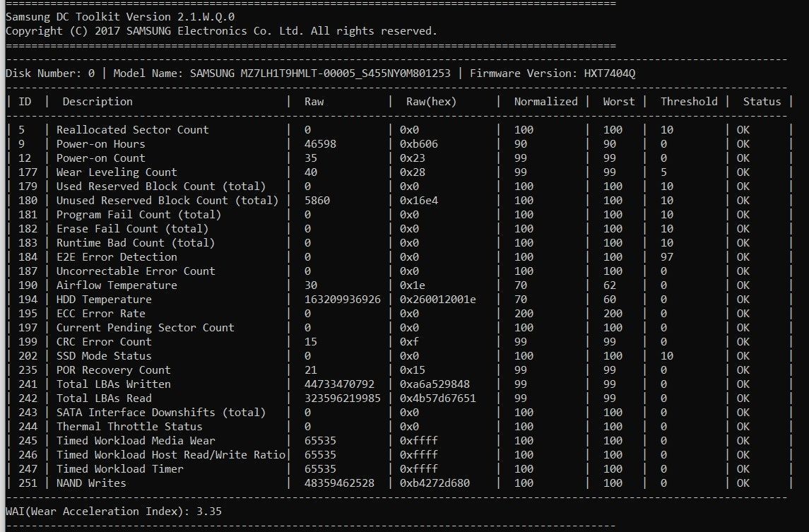809x532 pixels.
Task: Click 'POR Recovery Count' description
Action: point(114,370)
